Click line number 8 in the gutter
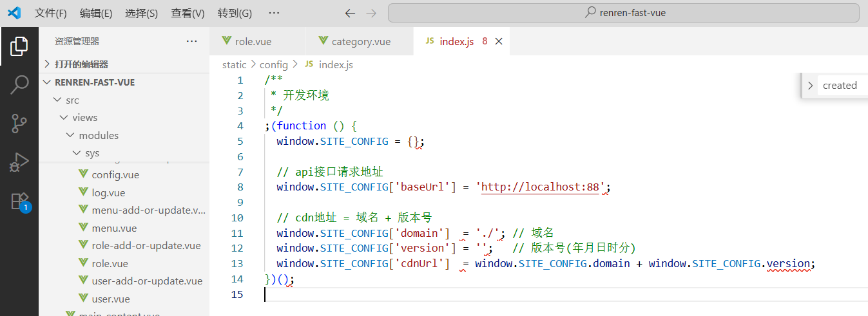Screen dimensions: 868x316 click(x=240, y=187)
